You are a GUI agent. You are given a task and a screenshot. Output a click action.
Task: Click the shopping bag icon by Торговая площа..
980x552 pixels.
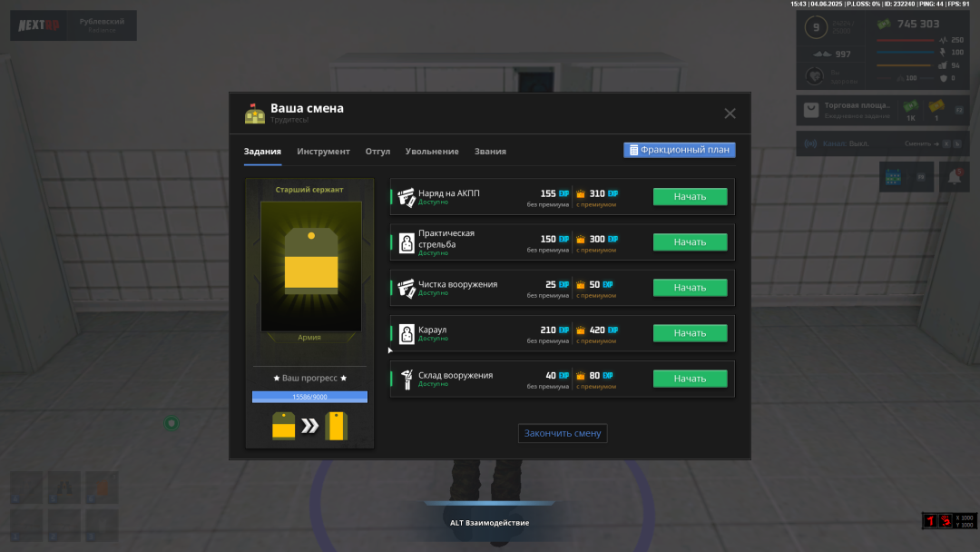(x=811, y=110)
